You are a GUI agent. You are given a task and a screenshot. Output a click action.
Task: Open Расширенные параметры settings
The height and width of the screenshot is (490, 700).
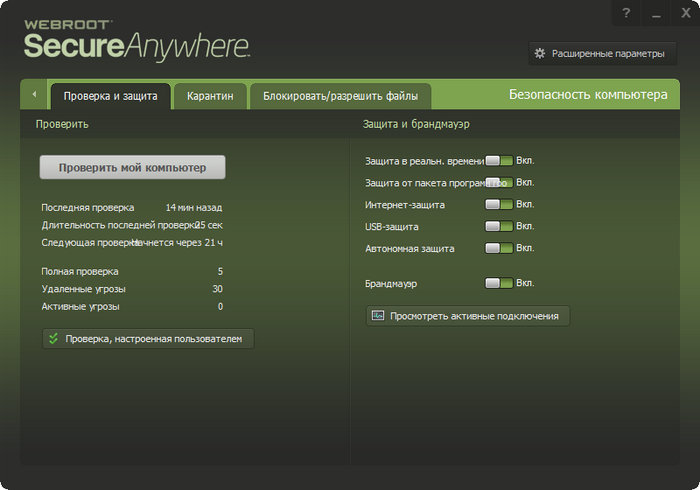tap(603, 54)
